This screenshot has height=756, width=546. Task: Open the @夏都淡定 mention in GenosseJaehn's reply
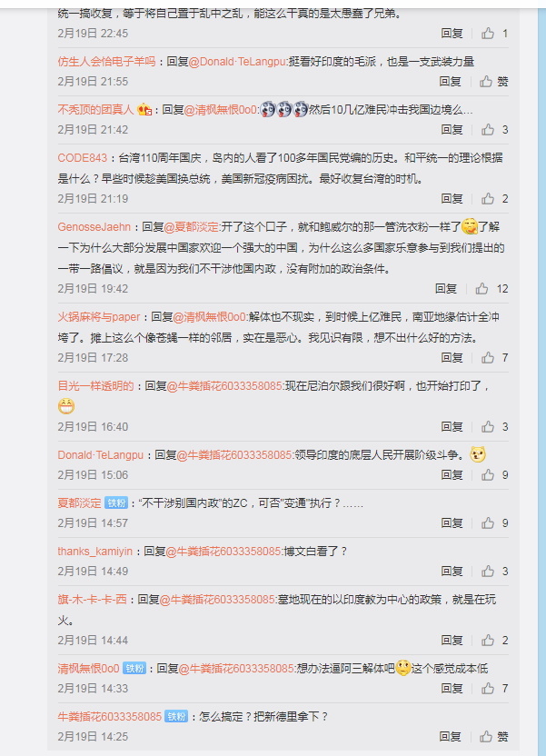(192, 227)
